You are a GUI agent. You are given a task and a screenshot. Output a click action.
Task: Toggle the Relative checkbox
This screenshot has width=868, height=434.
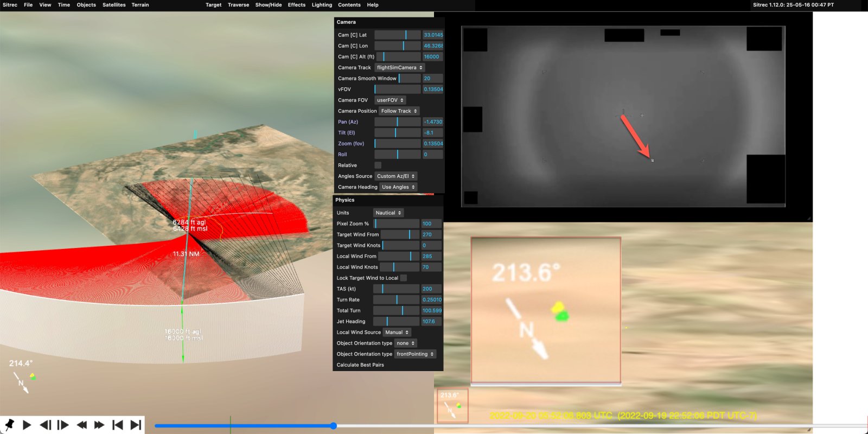click(x=378, y=165)
